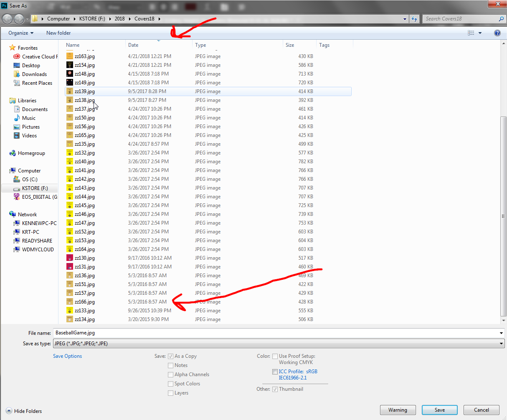This screenshot has width=507, height=420.
Task: Enable the Alpha Channels checkbox
Action: point(171,374)
